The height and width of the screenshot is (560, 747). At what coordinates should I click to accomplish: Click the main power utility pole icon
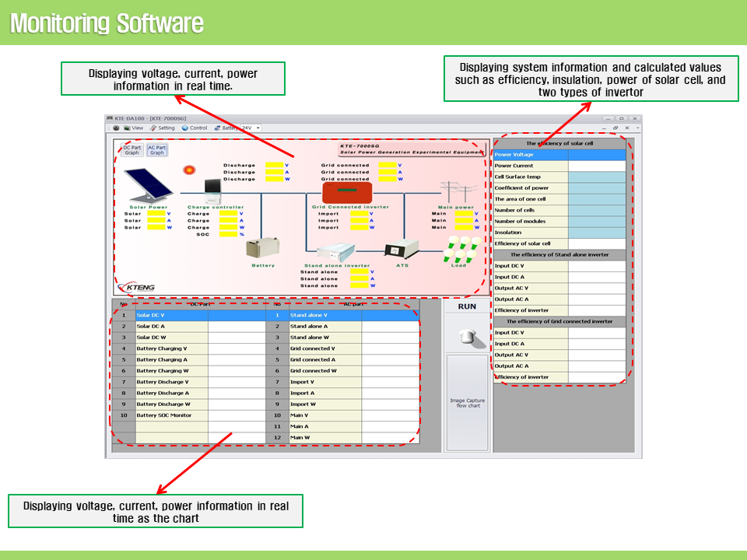456,191
